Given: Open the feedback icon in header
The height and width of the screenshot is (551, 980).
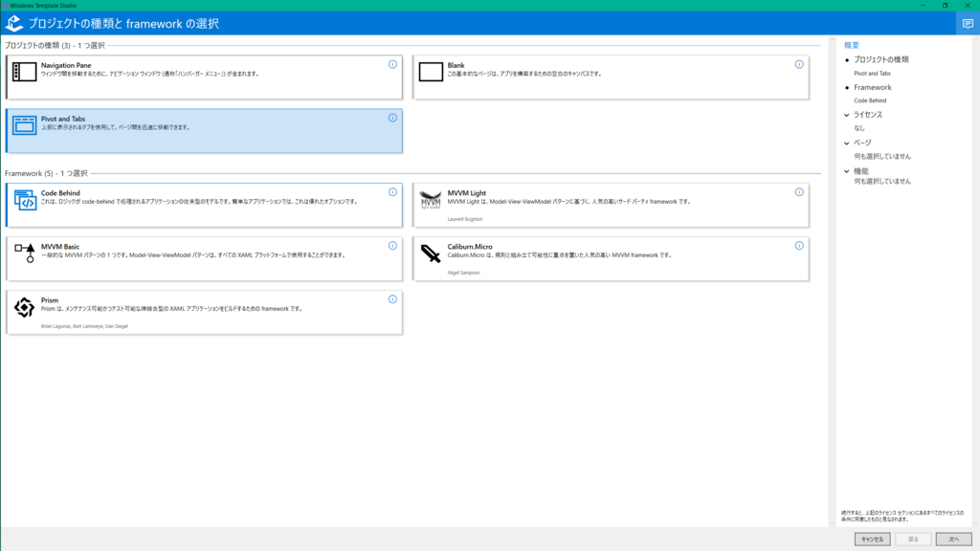Looking at the screenshot, I should pyautogui.click(x=968, y=24).
